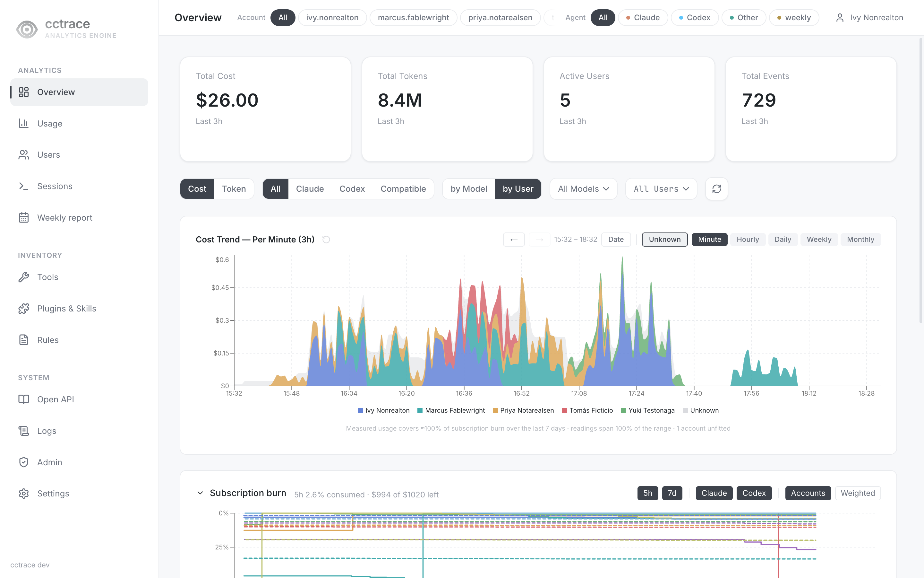Go to previous time range with left arrow
This screenshot has height=578, width=924.
click(x=514, y=240)
